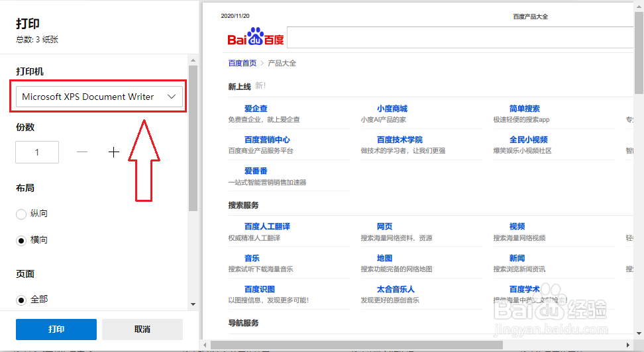Click the 搜索功能完备的网络地图 description
This screenshot has width=644, height=352.
point(396,269)
